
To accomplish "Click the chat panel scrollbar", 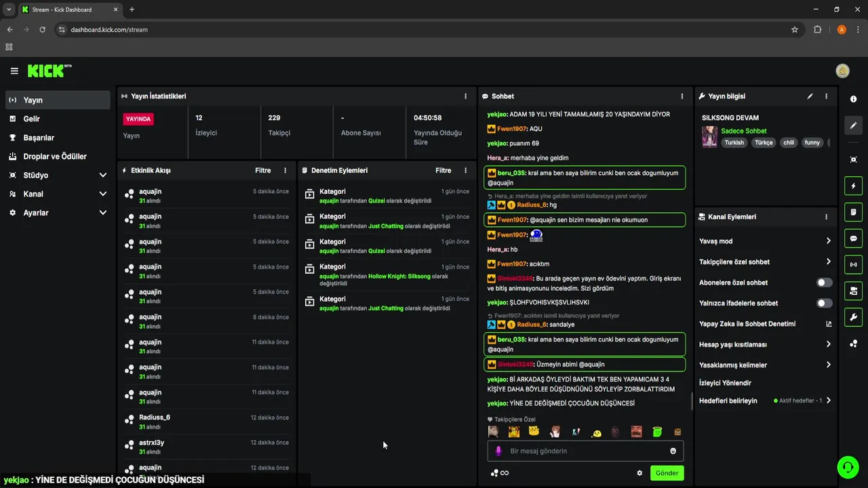I will tap(691, 401).
